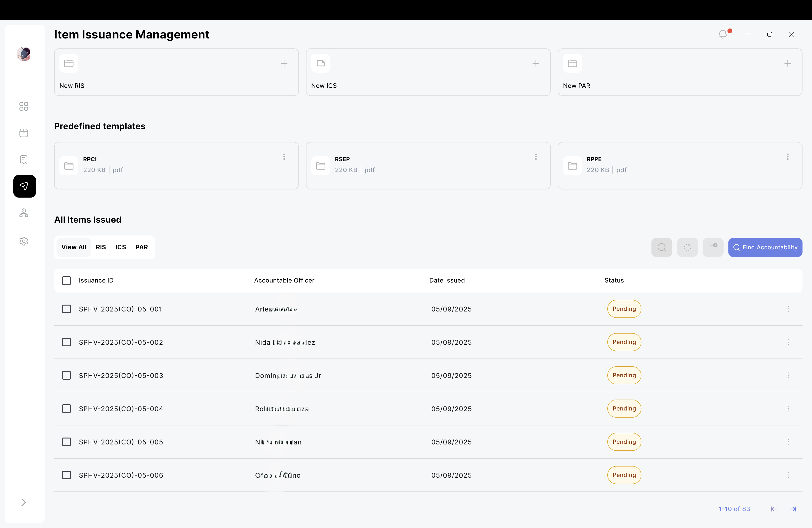Click the dashboard grid icon in sidebar
Image resolution: width=812 pixels, height=528 pixels.
24,106
